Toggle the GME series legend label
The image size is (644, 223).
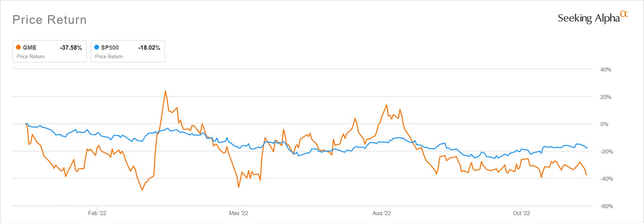tap(29, 48)
